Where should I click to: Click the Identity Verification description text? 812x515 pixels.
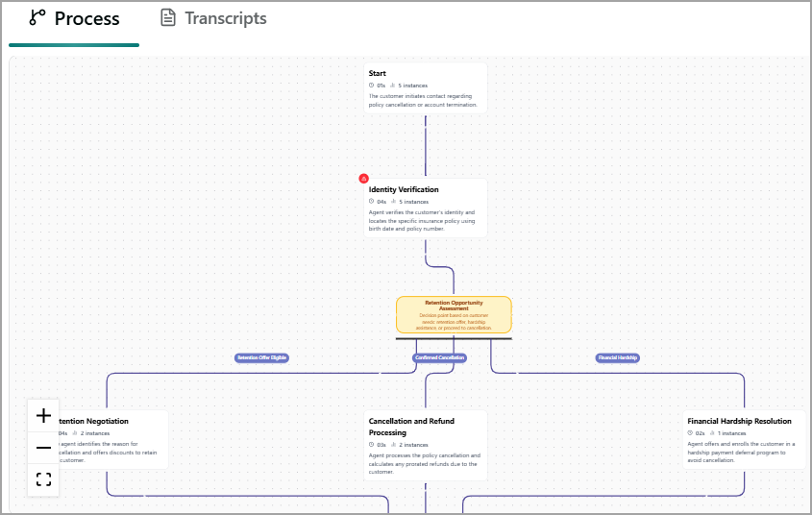pos(422,220)
